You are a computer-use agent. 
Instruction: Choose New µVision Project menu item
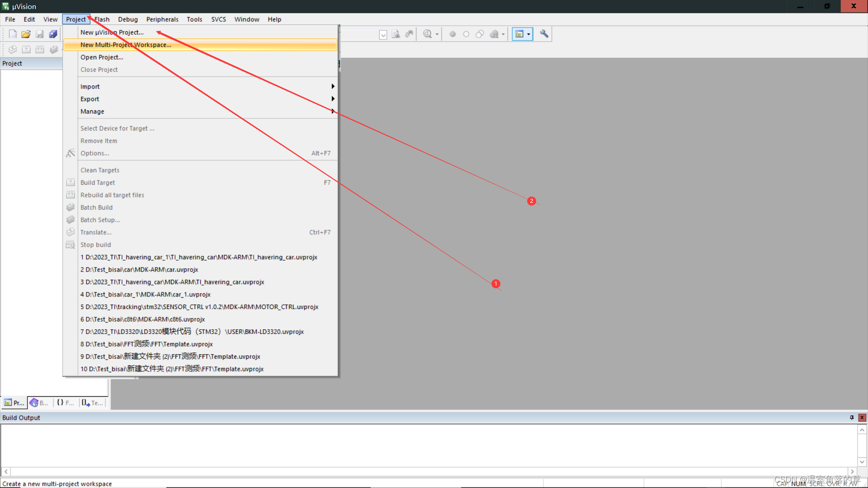coord(201,32)
